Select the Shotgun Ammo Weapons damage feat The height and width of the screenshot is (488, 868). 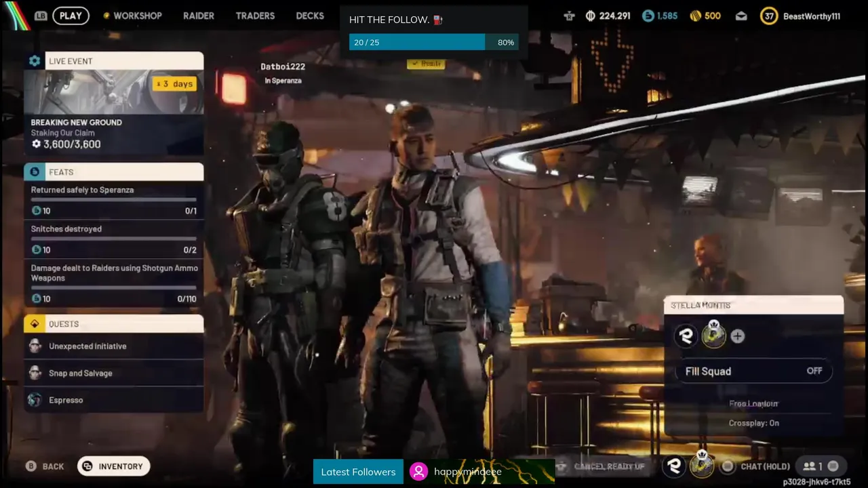(114, 283)
